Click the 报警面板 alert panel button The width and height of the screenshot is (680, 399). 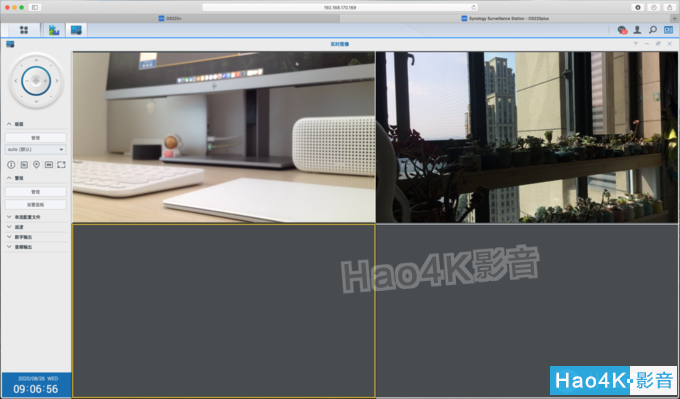tap(36, 204)
